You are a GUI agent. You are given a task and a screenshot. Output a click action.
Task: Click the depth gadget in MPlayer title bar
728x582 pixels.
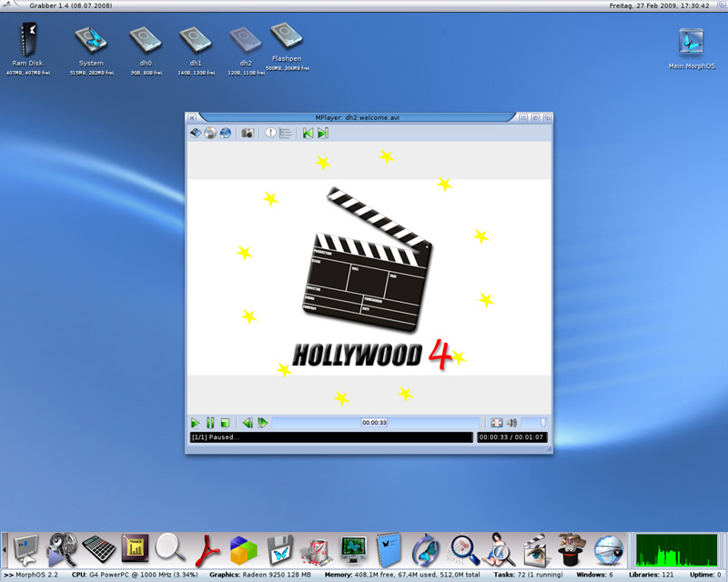(548, 118)
